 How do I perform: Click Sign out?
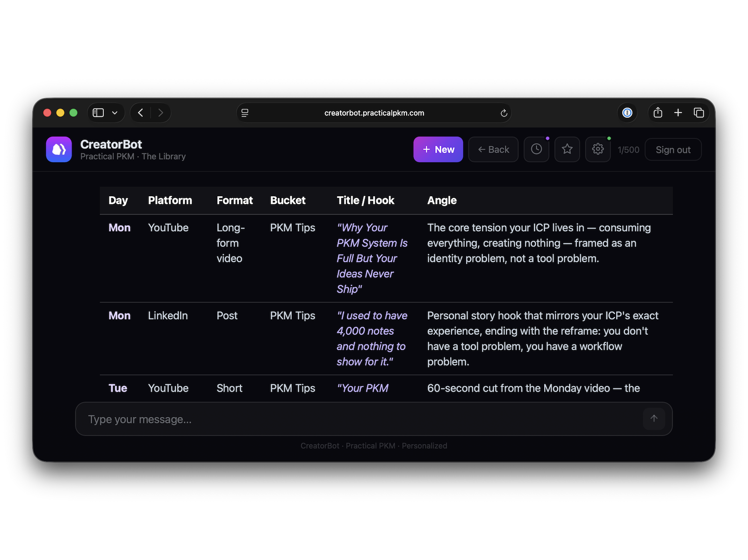673,150
